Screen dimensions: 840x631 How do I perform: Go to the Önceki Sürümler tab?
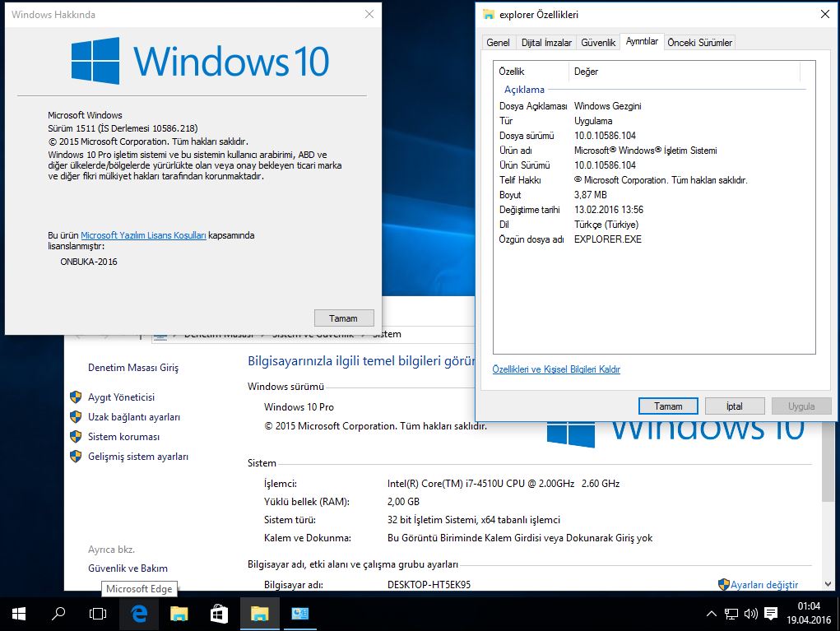pos(699,43)
